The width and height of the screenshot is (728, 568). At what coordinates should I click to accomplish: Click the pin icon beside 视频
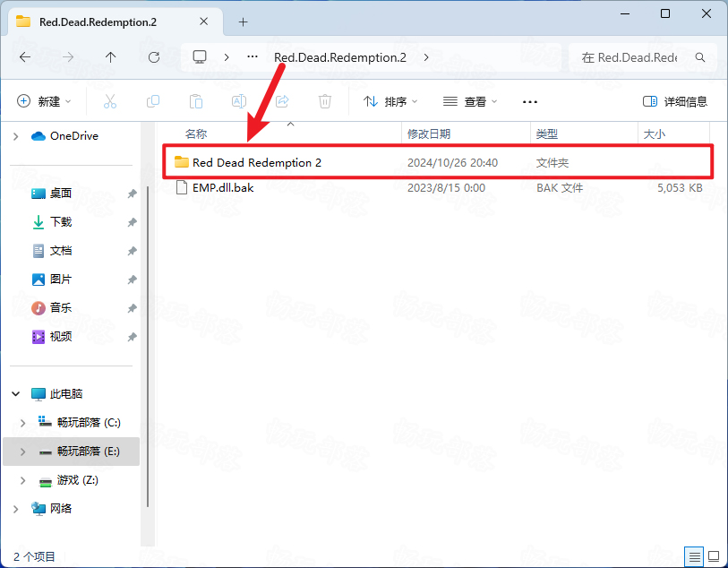[133, 337]
